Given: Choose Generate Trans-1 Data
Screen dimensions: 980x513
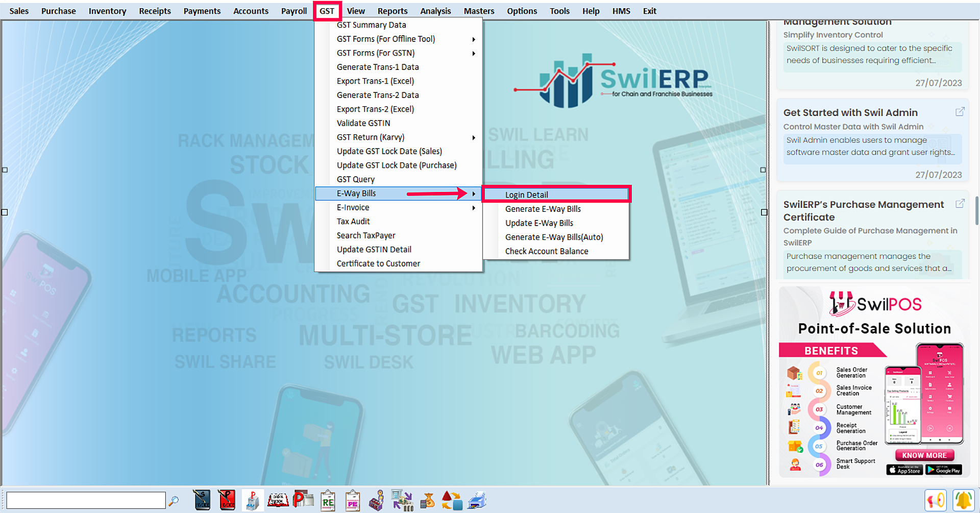Looking at the screenshot, I should click(x=398, y=67).
